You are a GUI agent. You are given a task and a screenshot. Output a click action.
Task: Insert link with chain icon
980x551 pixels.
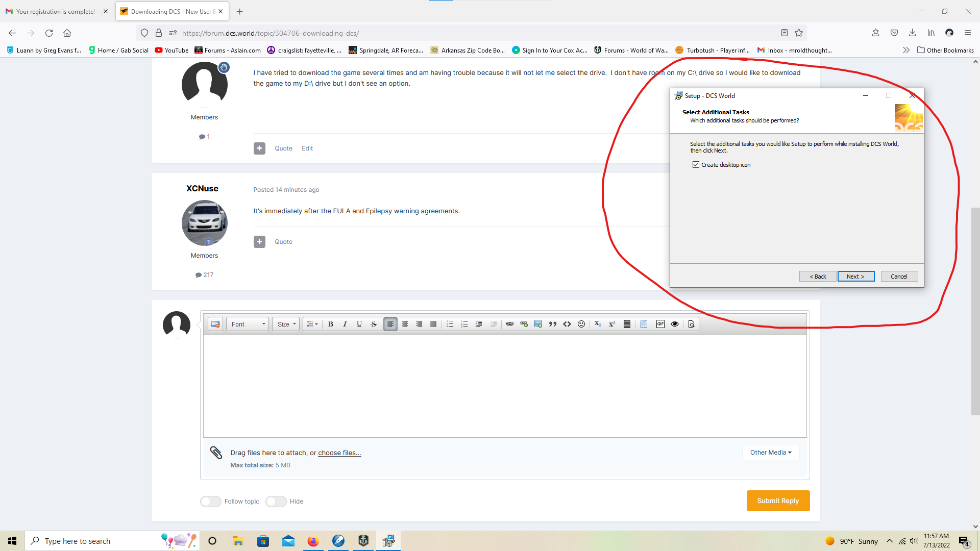[510, 324]
